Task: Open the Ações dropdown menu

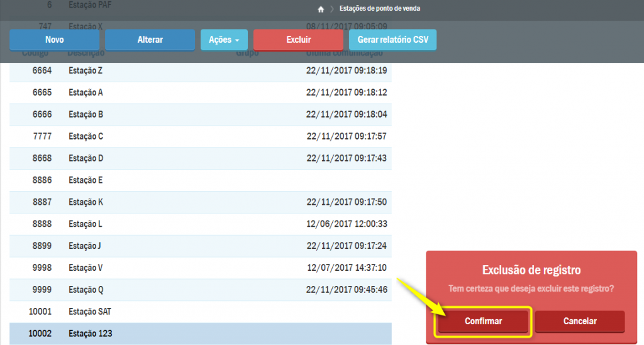Action: point(224,40)
